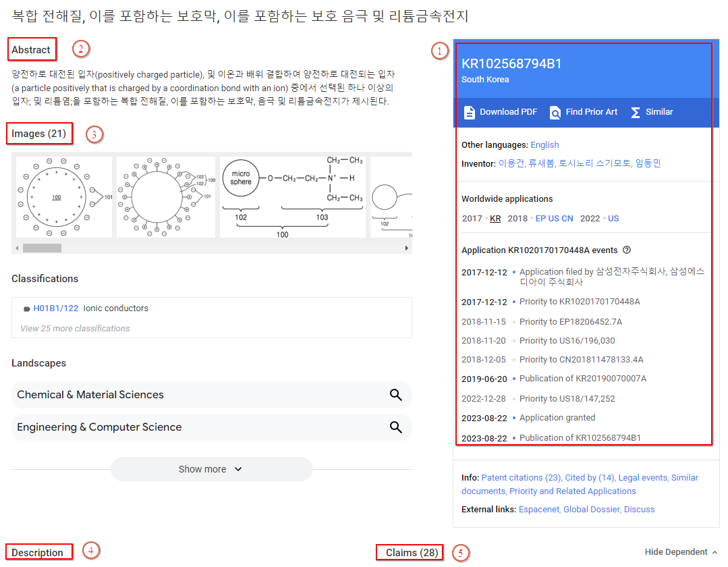Click the image carousel horizontal scrollbar thumb

tap(43, 248)
